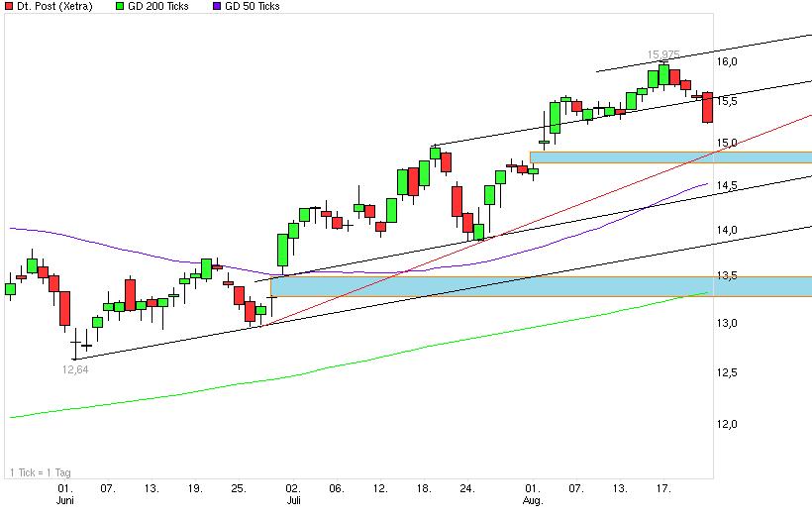
Task: Click the 15,0 price axis label
Action: [727, 143]
